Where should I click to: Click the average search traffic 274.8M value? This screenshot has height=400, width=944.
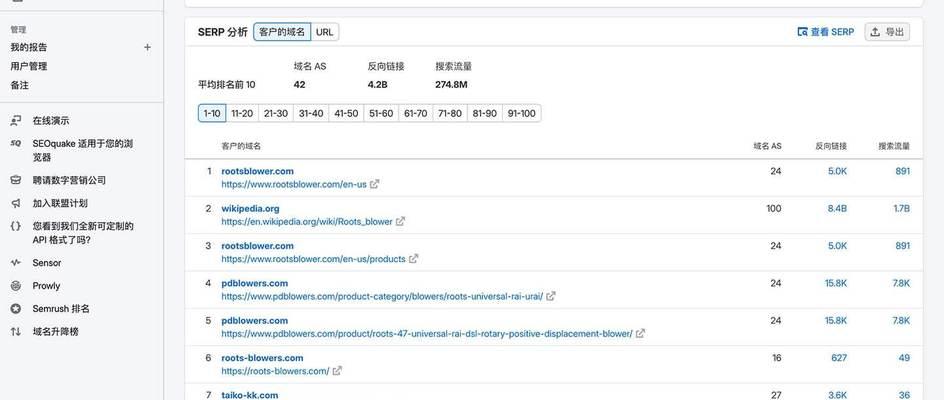452,84
